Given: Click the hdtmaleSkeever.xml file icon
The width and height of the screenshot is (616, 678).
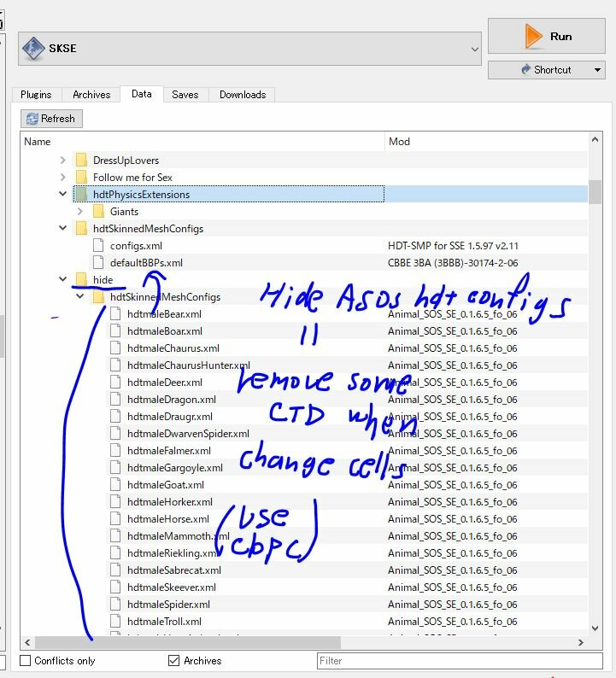Looking at the screenshot, I should 115,587.
